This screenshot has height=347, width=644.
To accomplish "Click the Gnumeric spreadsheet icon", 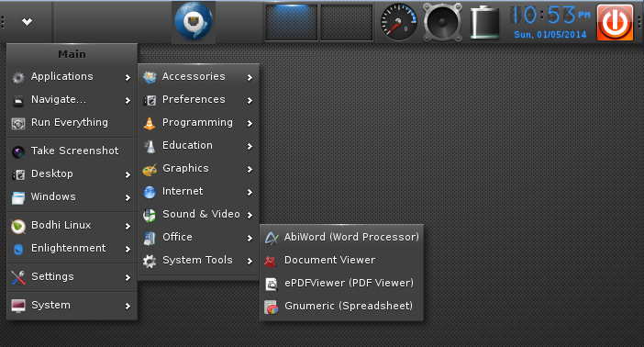I will coord(272,307).
